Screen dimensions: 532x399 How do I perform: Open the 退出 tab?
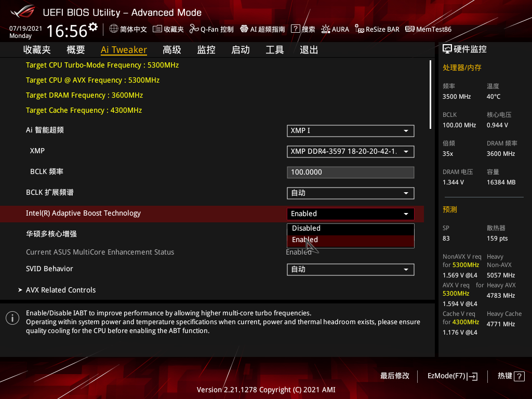pyautogui.click(x=309, y=50)
